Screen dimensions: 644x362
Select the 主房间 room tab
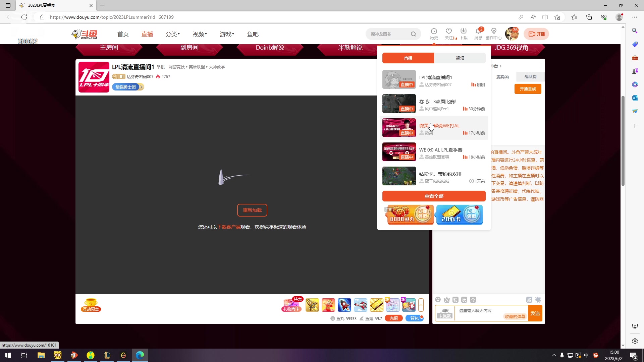[x=109, y=48]
